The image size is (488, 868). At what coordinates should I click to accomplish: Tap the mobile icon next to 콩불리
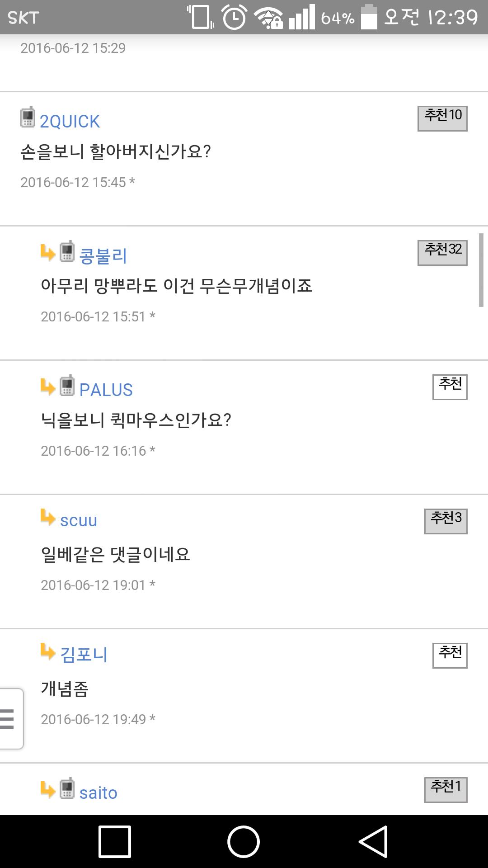(67, 252)
